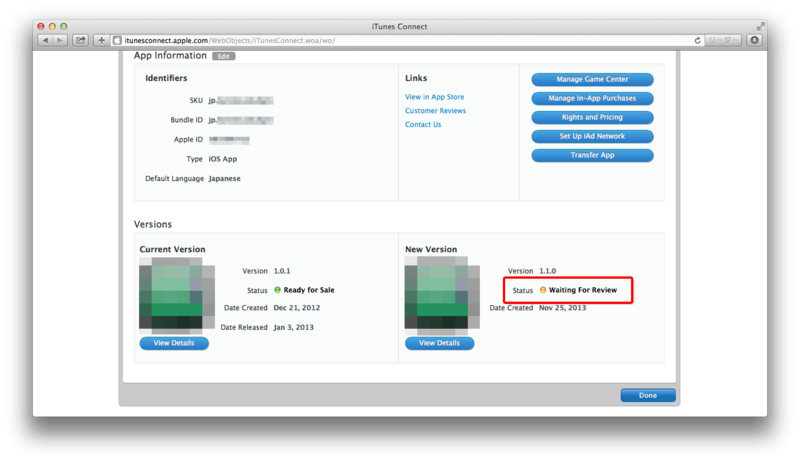The image size is (800, 462).
Task: Add bookmark with the plus button
Action: pyautogui.click(x=101, y=40)
